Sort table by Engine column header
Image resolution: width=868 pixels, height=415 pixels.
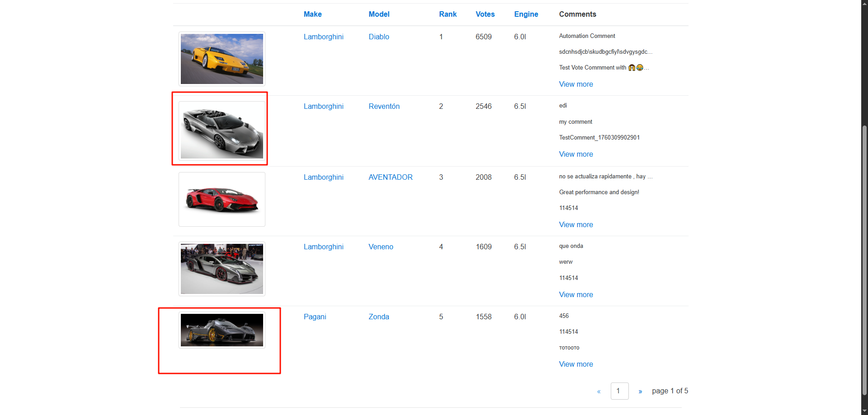coord(526,14)
